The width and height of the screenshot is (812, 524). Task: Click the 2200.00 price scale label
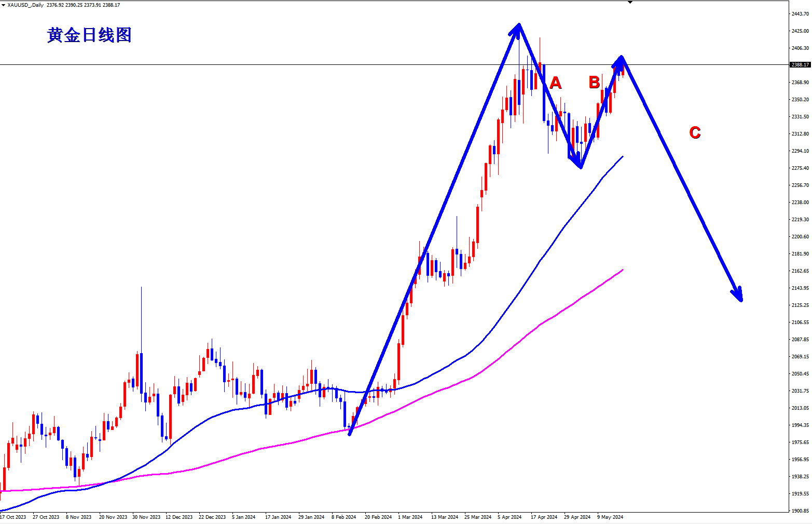tap(800, 237)
